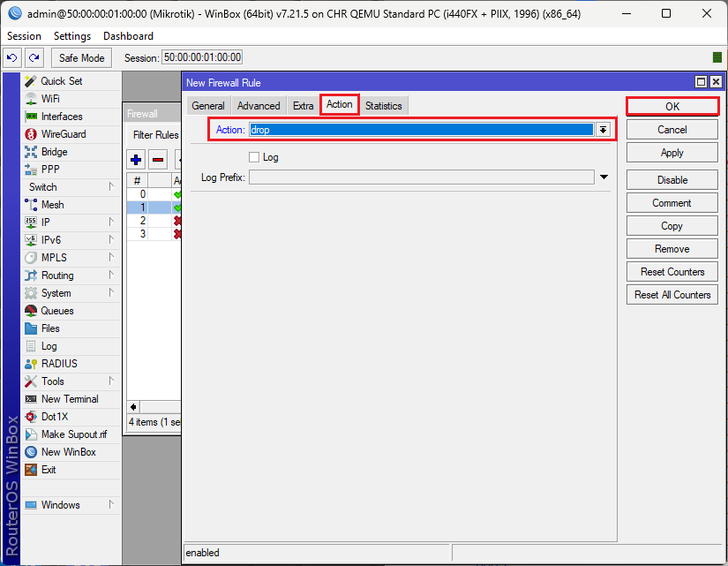The width and height of the screenshot is (728, 566).
Task: Click Make Supout.rif
Action: point(71,434)
